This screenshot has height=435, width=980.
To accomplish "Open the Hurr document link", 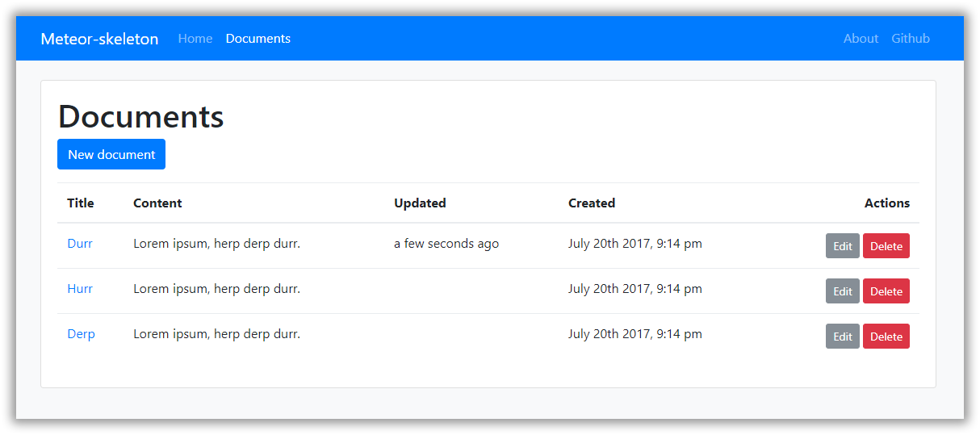I will pyautogui.click(x=80, y=289).
